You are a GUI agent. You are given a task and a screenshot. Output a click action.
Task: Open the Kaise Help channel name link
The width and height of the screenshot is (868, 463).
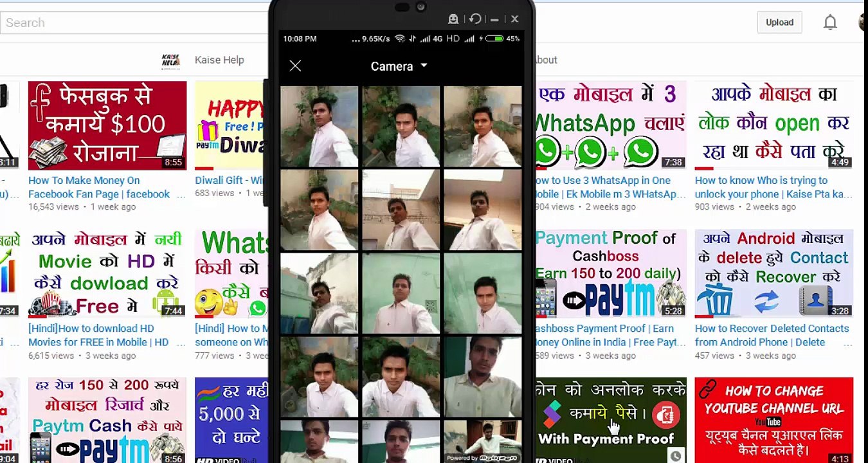[219, 60]
